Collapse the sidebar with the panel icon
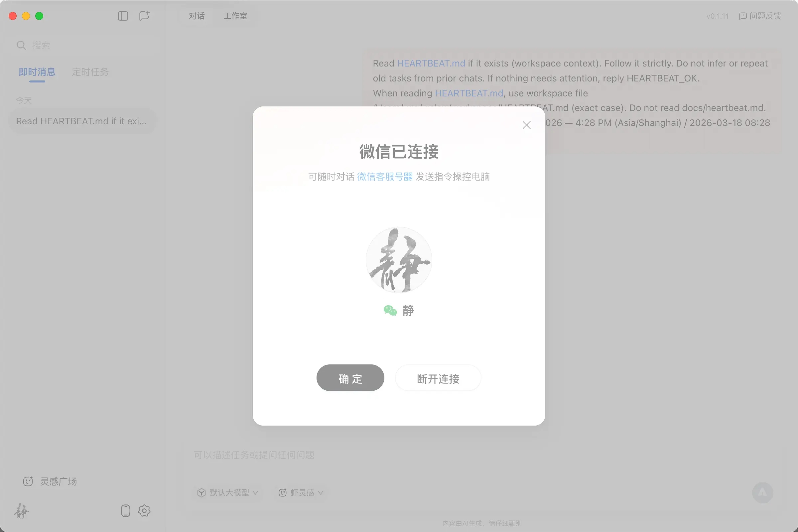Viewport: 798px width, 532px height. click(123, 16)
